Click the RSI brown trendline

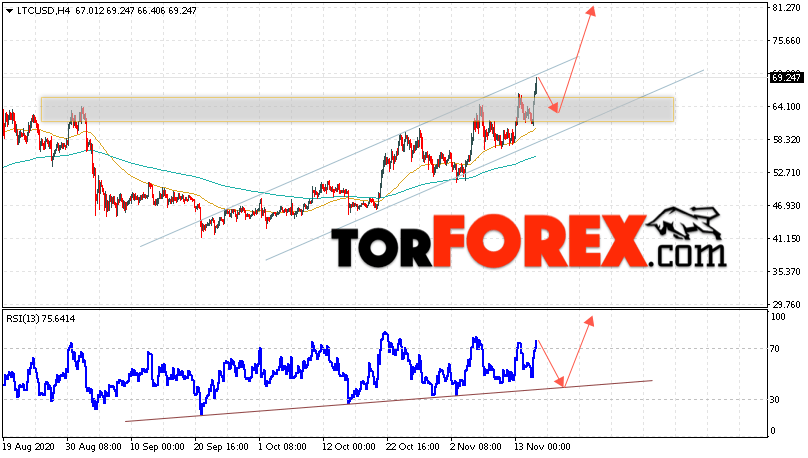tap(389, 401)
